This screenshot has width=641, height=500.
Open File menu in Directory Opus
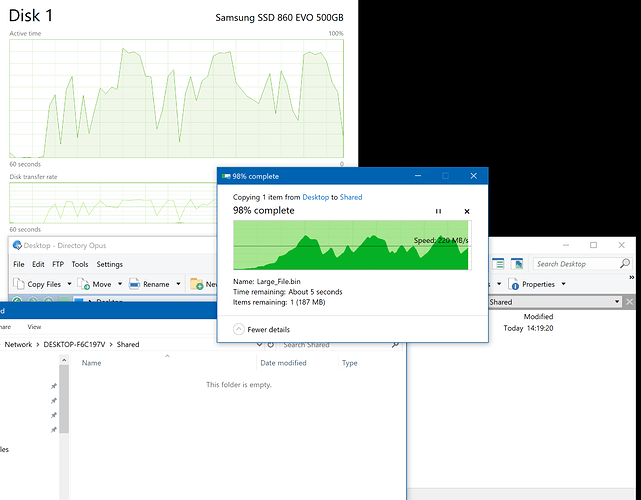point(19,264)
